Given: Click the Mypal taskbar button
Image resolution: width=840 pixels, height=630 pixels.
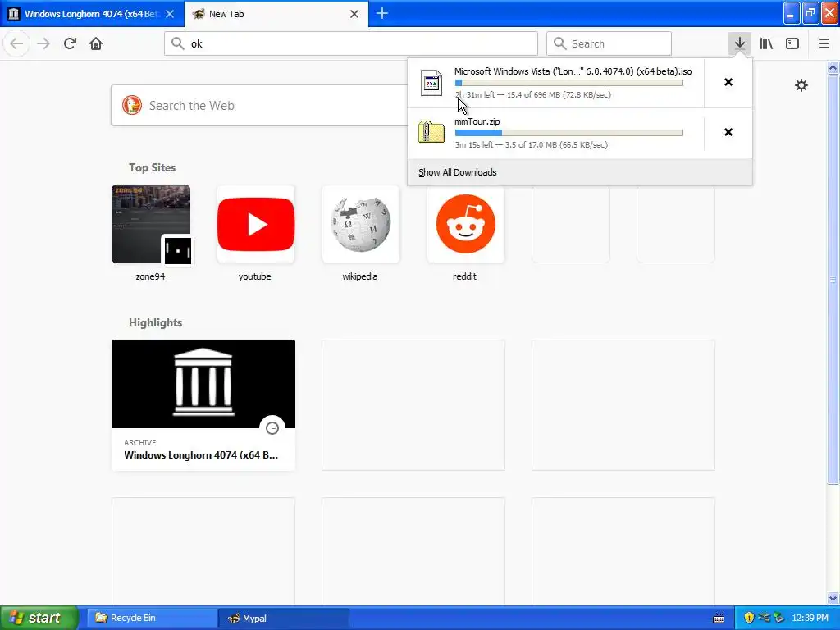Looking at the screenshot, I should click(x=284, y=618).
